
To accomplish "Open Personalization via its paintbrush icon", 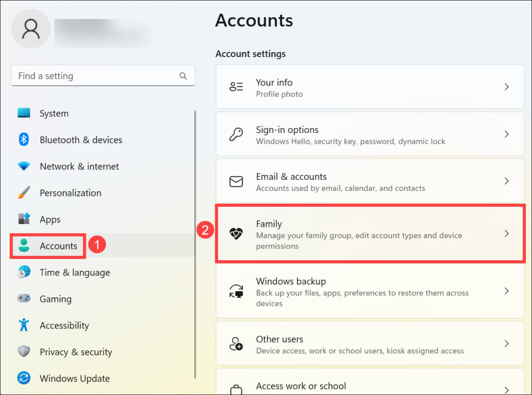I will 24,193.
